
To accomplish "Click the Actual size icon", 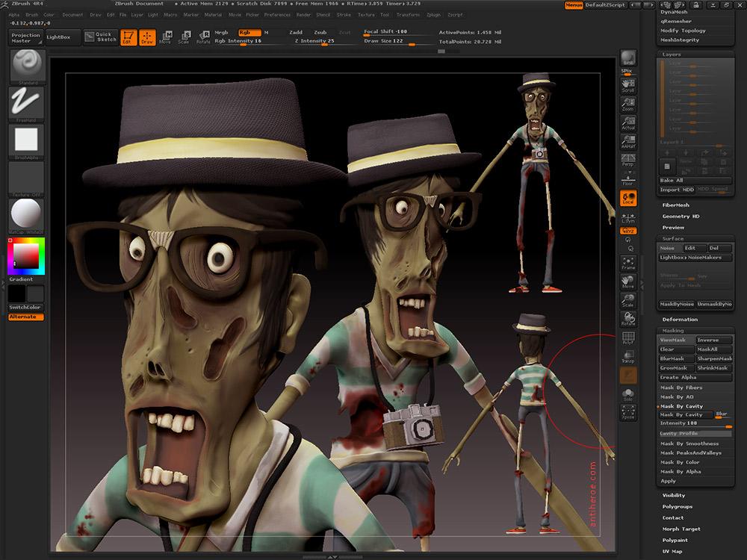I will [628, 123].
